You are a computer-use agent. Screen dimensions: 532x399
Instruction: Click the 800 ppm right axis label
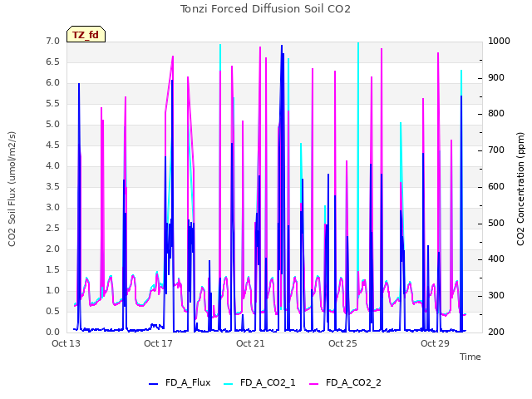[496, 114]
